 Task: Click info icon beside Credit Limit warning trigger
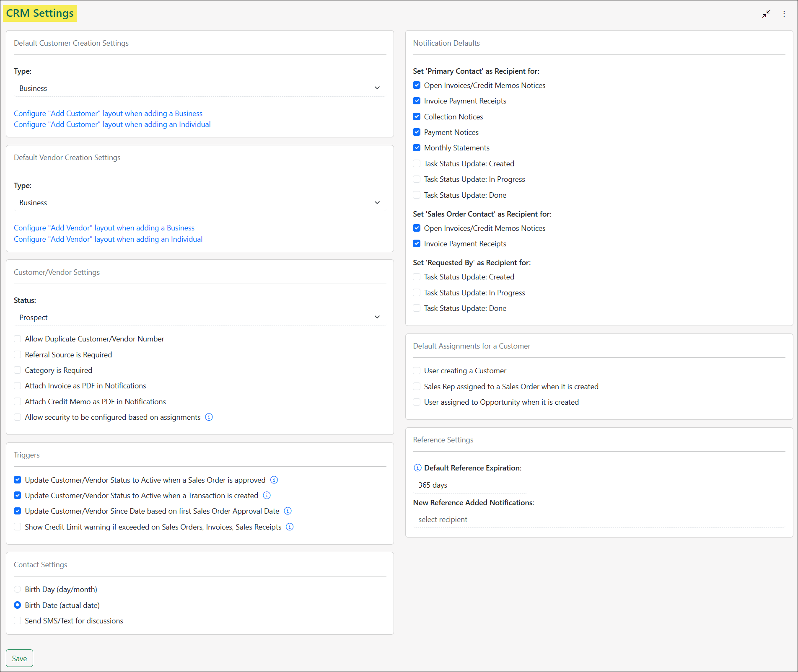pyautogui.click(x=290, y=527)
